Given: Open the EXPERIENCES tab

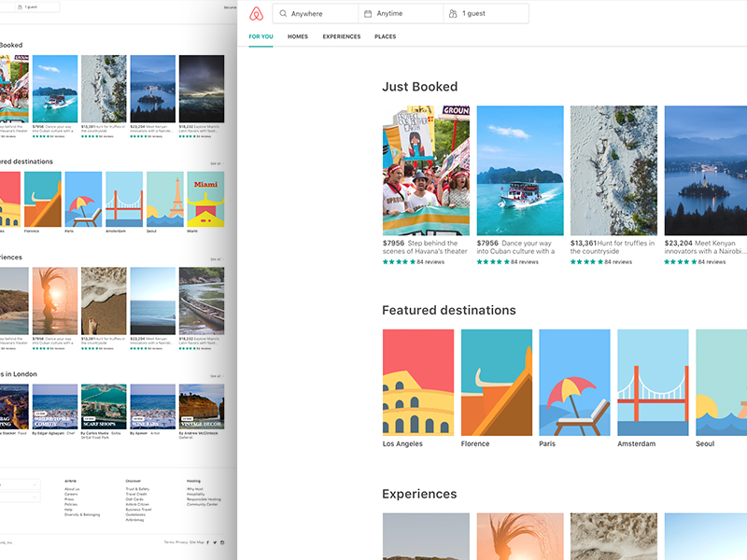Looking at the screenshot, I should point(342,36).
